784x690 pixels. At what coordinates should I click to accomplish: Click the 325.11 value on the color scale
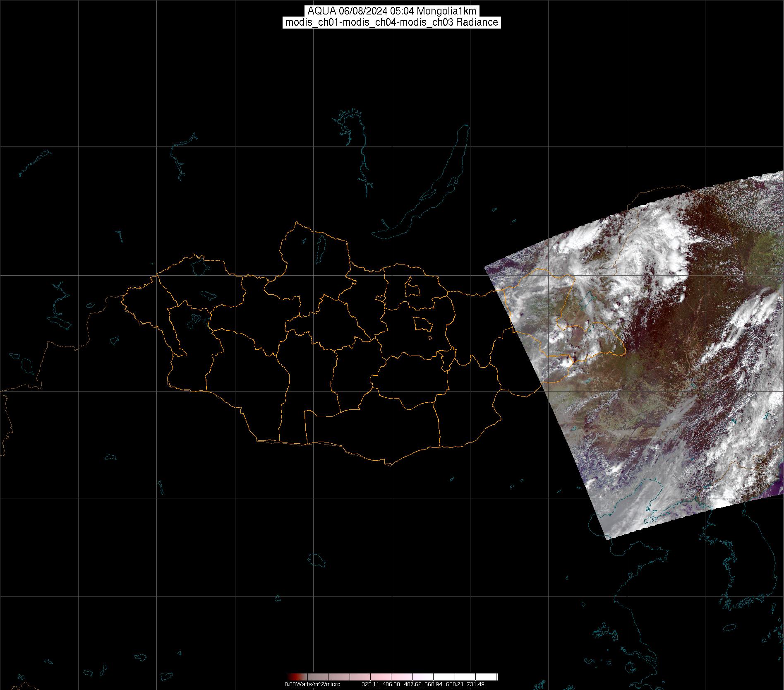[x=370, y=684]
